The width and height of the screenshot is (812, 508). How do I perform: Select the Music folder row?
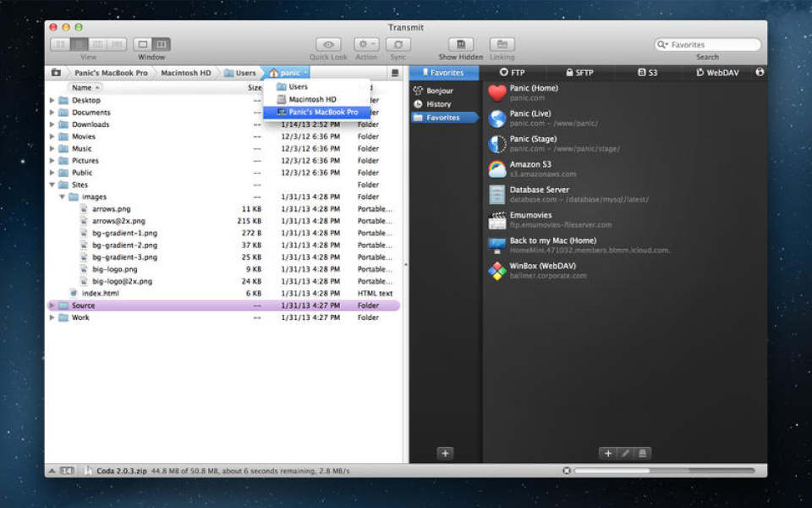click(223, 149)
